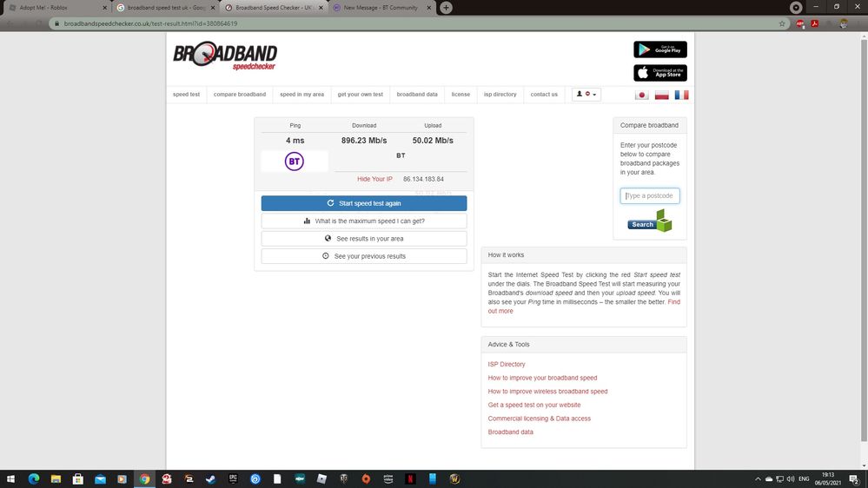This screenshot has width=868, height=488.
Task: Open Netflix from the Windows taskbar
Action: pyautogui.click(x=410, y=478)
